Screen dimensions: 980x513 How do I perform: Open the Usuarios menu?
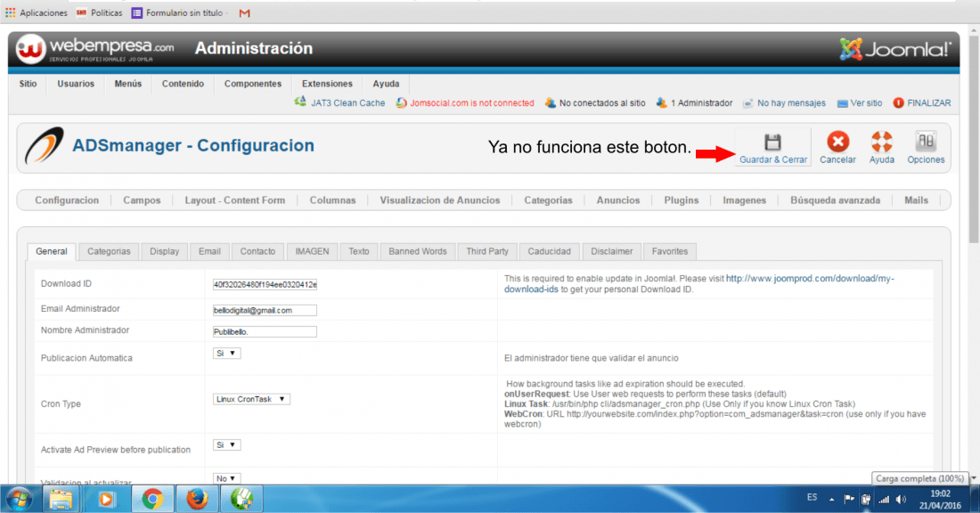(76, 84)
